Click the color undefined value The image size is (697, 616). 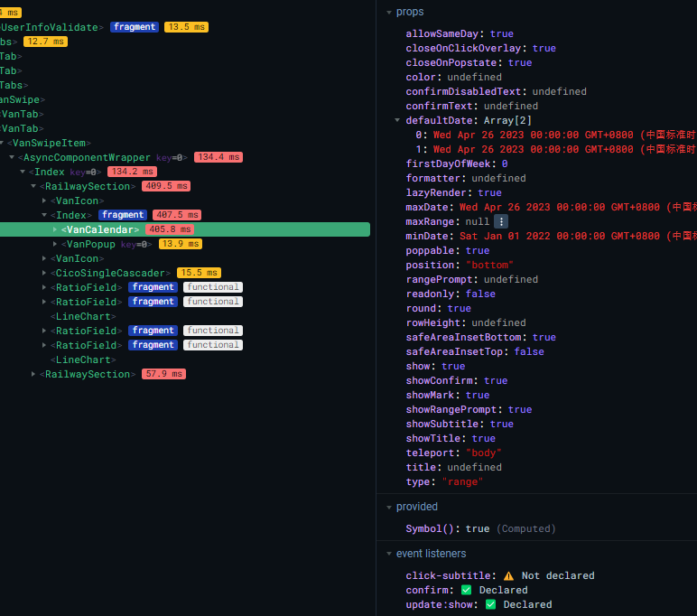click(x=474, y=77)
